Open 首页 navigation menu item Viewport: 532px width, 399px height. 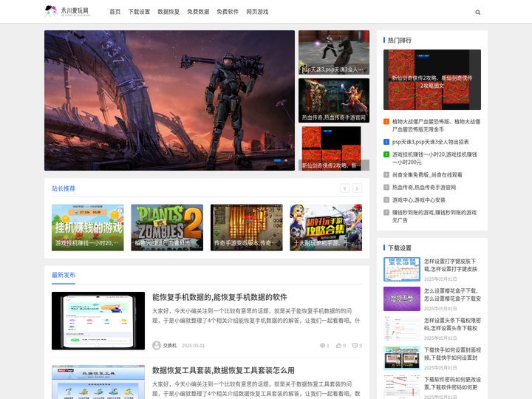[x=115, y=12]
